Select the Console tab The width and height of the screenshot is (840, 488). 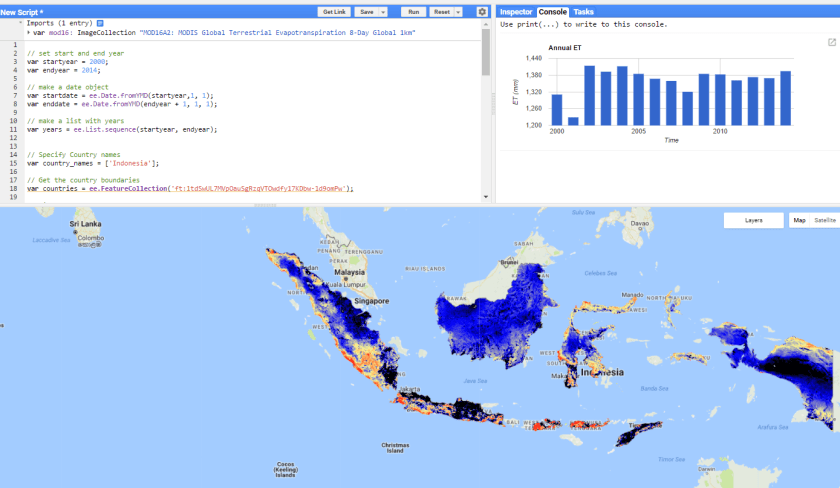pos(553,11)
